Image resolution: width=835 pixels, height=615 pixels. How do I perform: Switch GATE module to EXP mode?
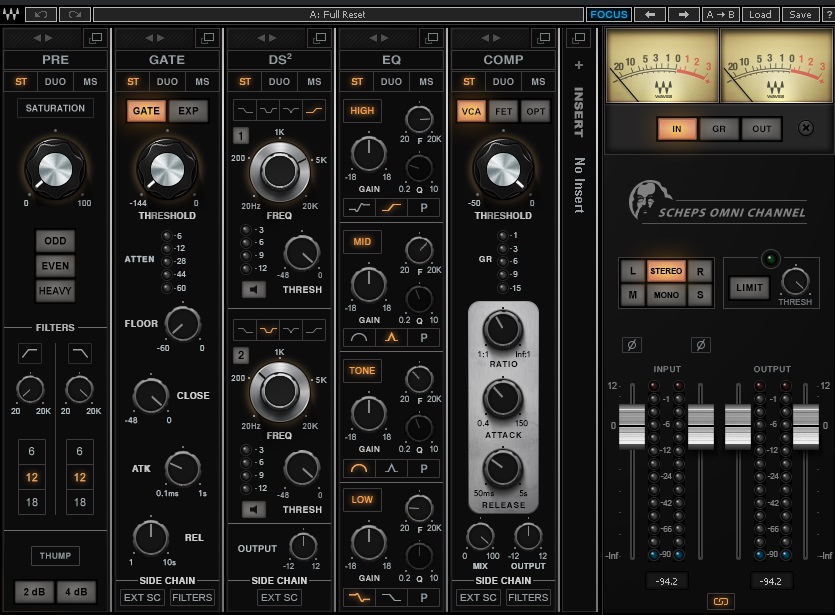189,111
